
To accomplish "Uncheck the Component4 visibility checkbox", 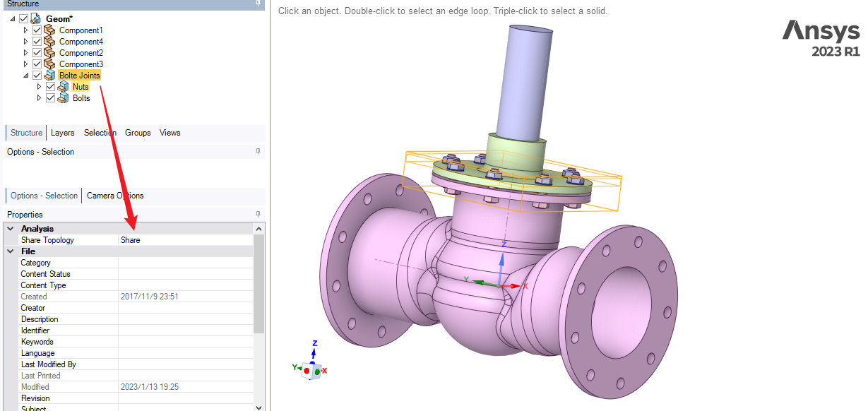I will coord(37,42).
